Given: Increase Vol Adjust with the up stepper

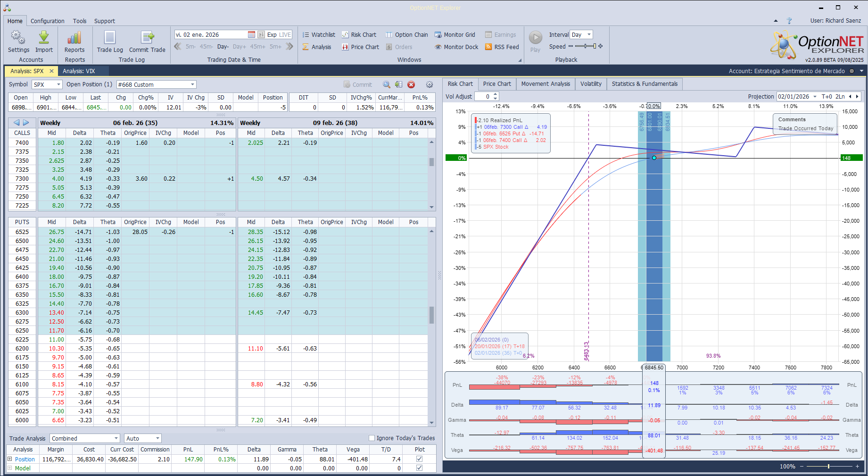Looking at the screenshot, I should coord(496,94).
